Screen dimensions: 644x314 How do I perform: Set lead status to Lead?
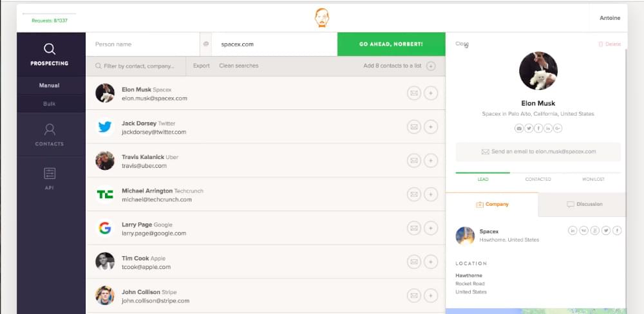[x=482, y=179]
